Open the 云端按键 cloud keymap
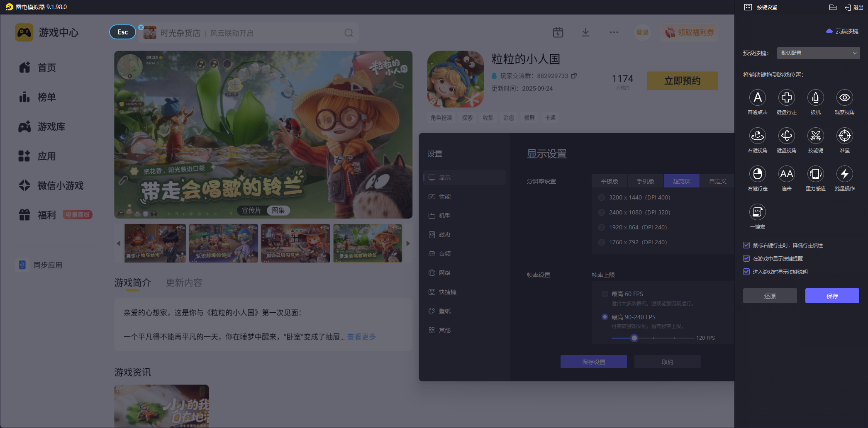Screen dimensions: 868x428 pos(842,31)
